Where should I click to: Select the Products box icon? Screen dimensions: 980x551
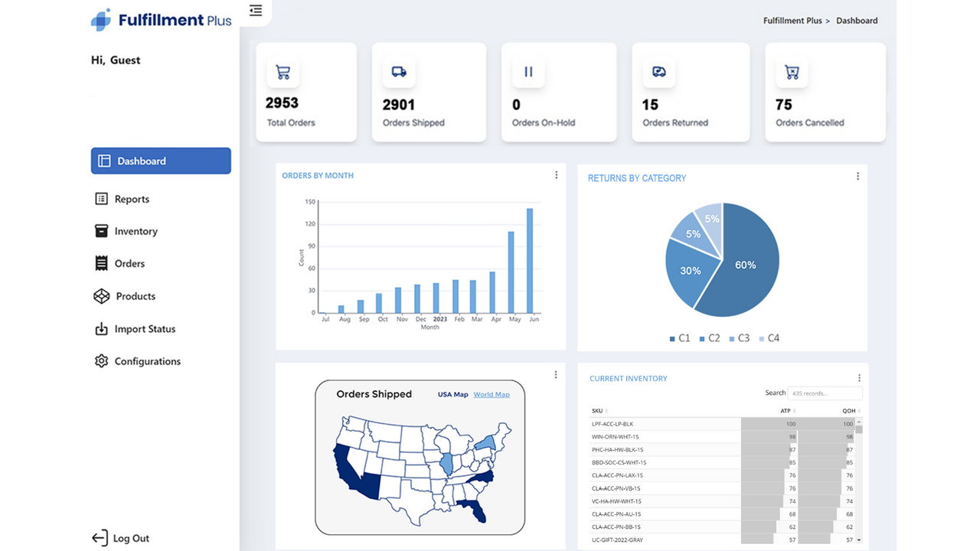coord(100,296)
